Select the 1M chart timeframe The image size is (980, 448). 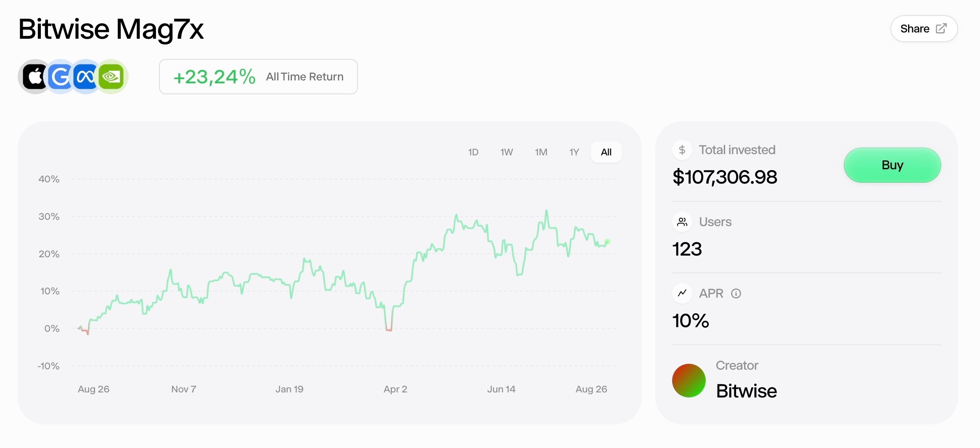tap(541, 152)
